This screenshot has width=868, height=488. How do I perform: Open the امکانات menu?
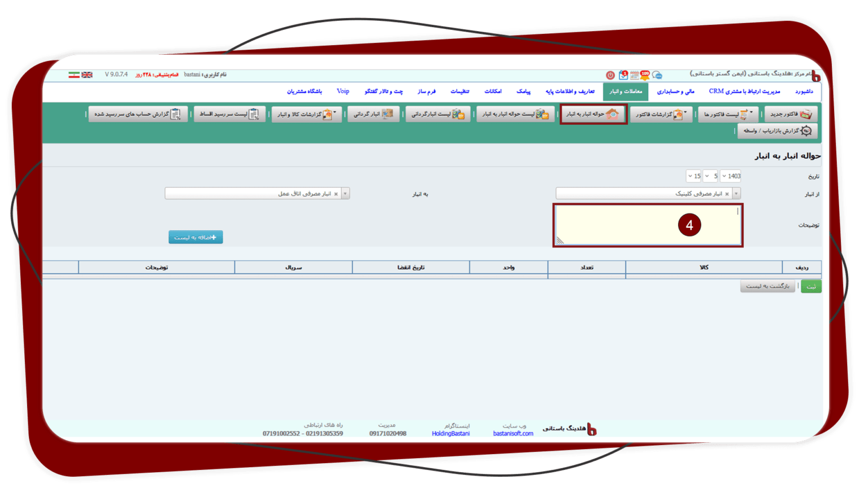tap(493, 91)
